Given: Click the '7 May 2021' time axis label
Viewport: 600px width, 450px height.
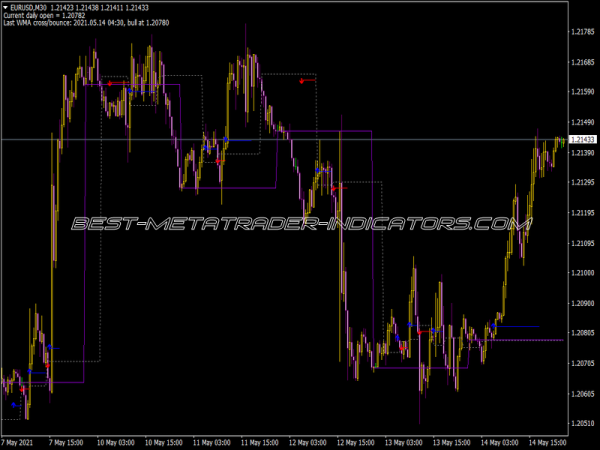Looking at the screenshot, I should tap(21, 441).
